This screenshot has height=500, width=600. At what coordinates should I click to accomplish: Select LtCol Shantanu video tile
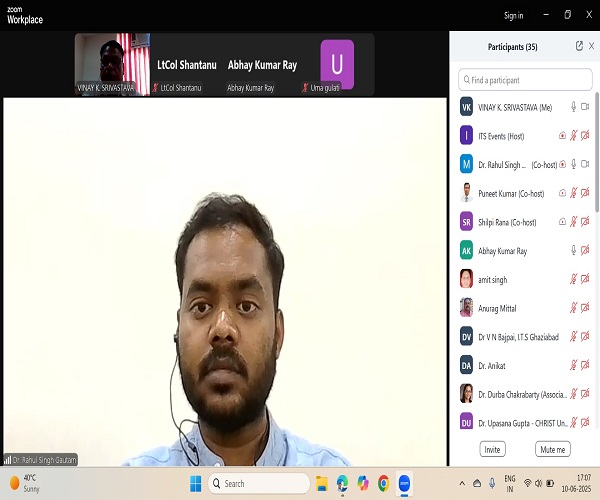point(187,64)
